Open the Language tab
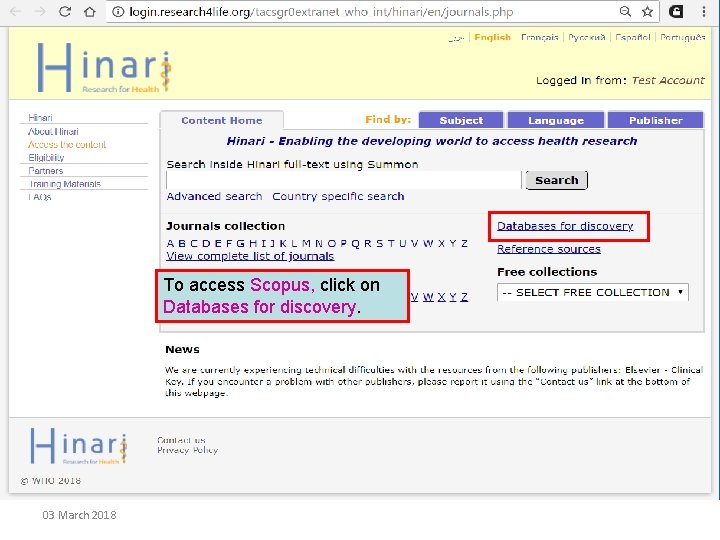 pyautogui.click(x=556, y=120)
